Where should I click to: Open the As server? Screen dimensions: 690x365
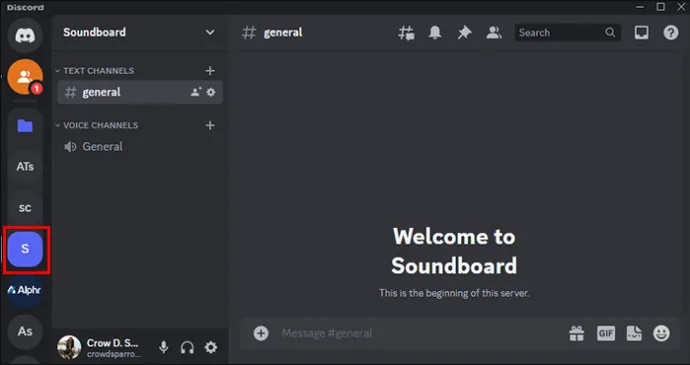click(25, 331)
